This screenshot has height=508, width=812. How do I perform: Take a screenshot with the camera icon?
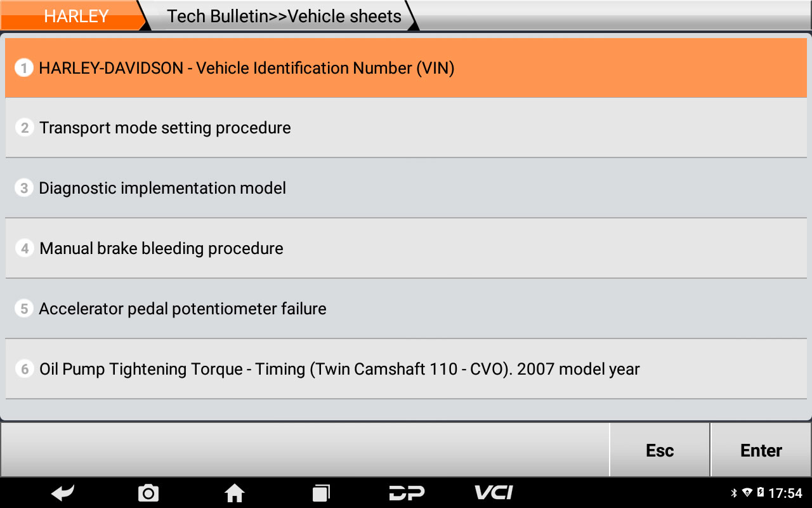(x=148, y=493)
